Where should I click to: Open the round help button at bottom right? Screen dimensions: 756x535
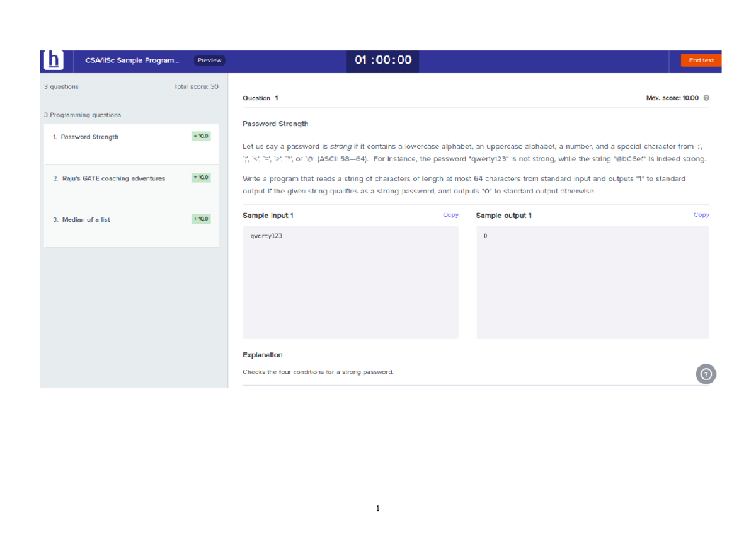(x=706, y=374)
